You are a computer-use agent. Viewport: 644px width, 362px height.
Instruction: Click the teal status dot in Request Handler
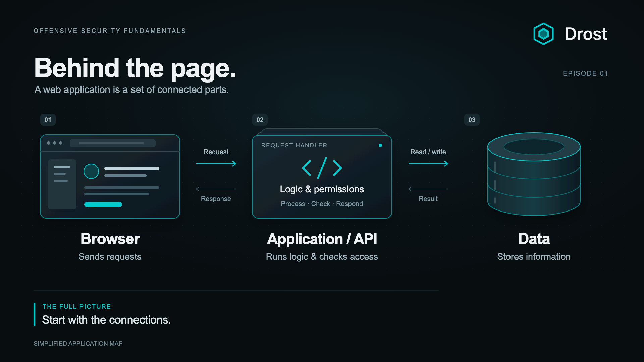380,145
